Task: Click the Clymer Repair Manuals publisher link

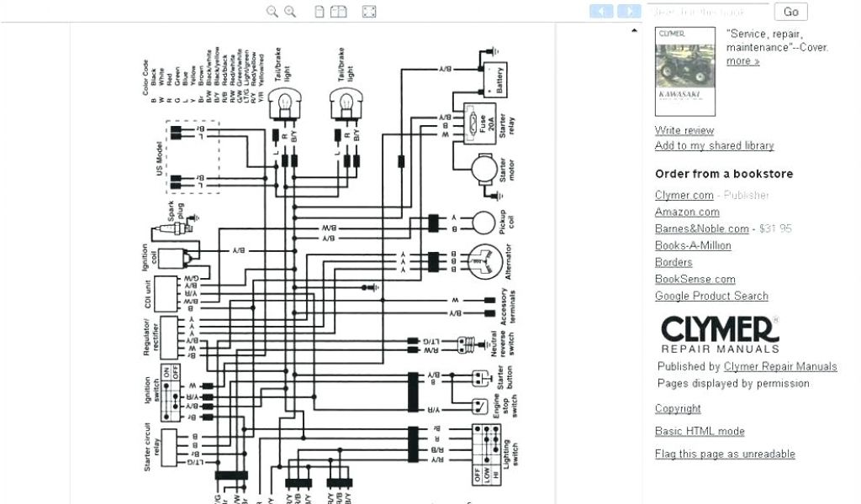Action: [x=780, y=366]
